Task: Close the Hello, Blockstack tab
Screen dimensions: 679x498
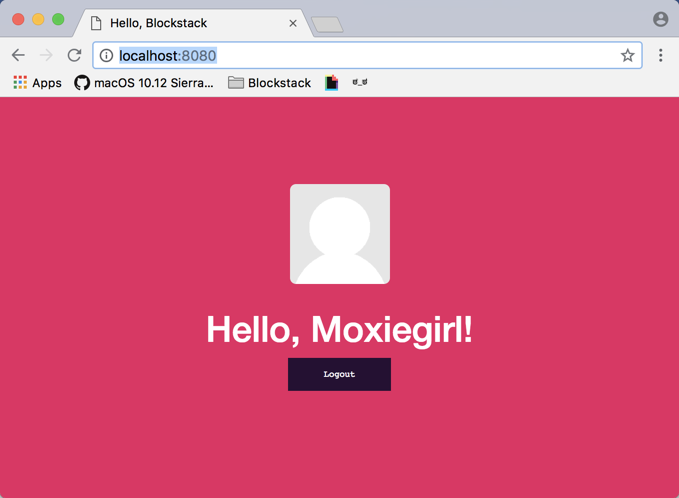Action: tap(293, 23)
